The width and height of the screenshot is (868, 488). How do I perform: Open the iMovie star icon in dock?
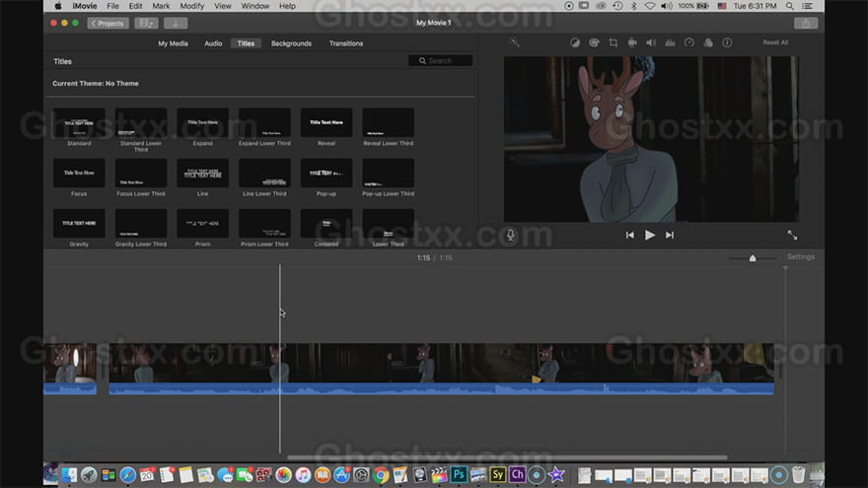555,475
